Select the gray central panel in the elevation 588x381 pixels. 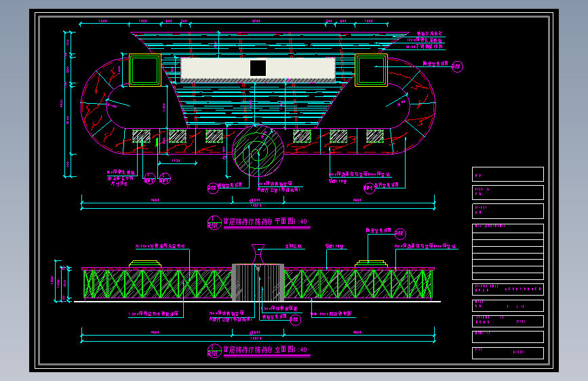pos(258,283)
